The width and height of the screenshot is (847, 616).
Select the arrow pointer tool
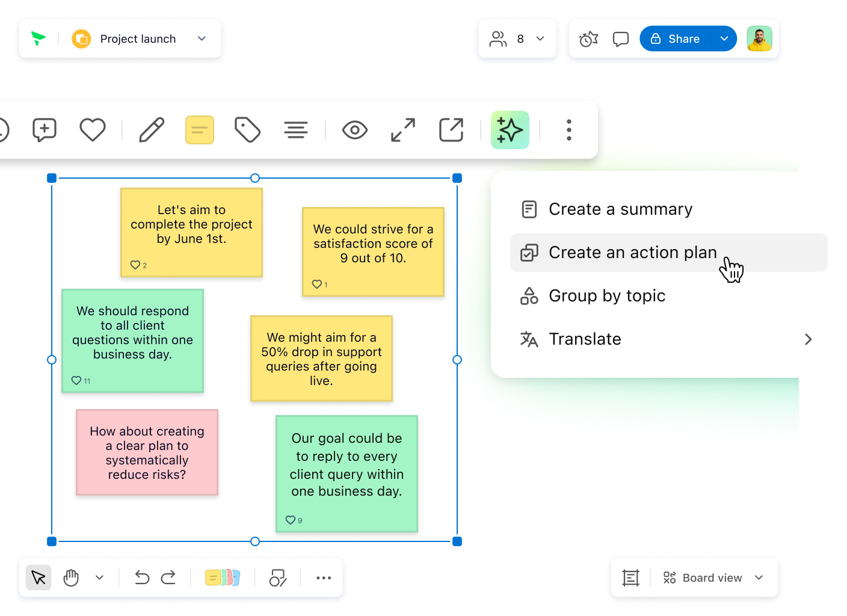38,577
